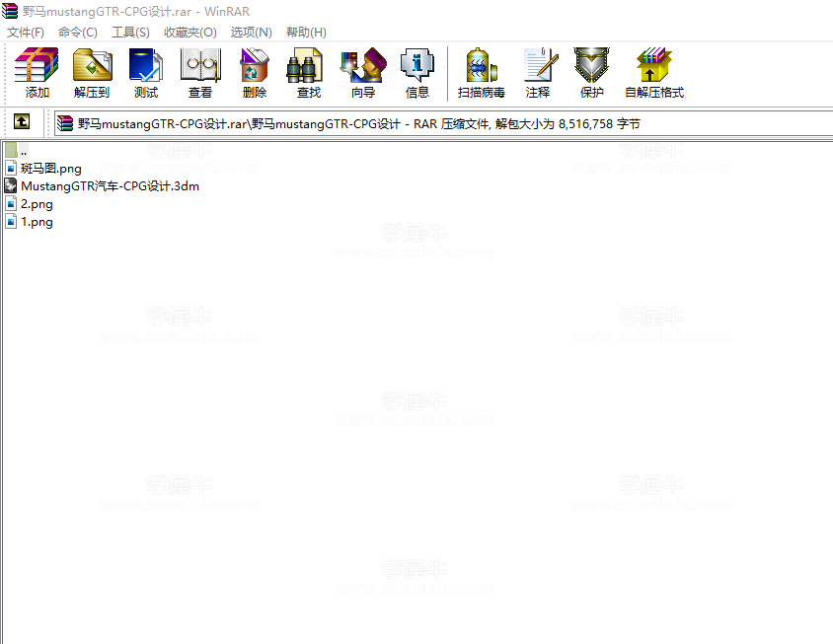Select file name 斑马图.png
The height and width of the screenshot is (644, 833).
point(51,169)
